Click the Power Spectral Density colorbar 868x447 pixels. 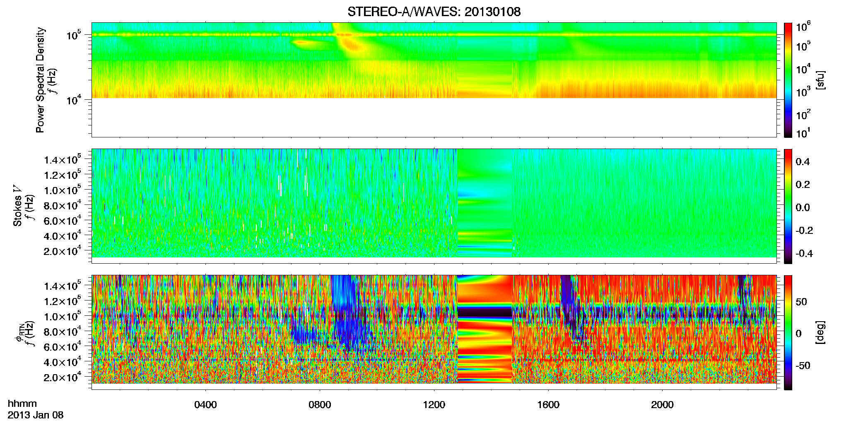click(x=788, y=80)
